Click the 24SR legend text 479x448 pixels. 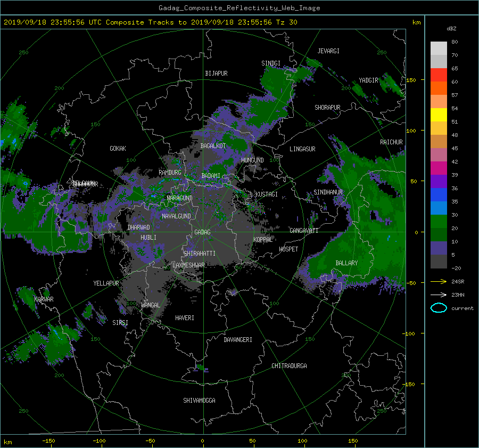coord(458,281)
